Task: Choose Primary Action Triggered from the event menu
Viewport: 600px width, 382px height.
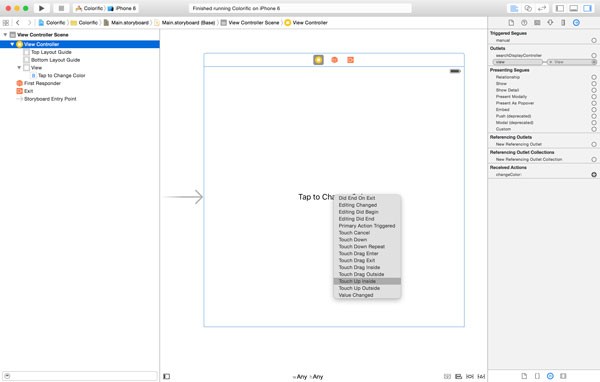Action: click(x=367, y=226)
